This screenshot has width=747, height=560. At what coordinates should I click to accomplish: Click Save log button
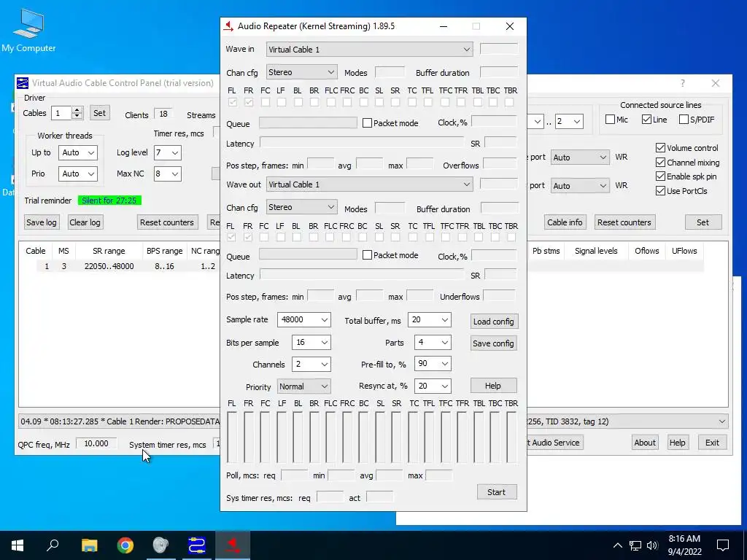42,222
